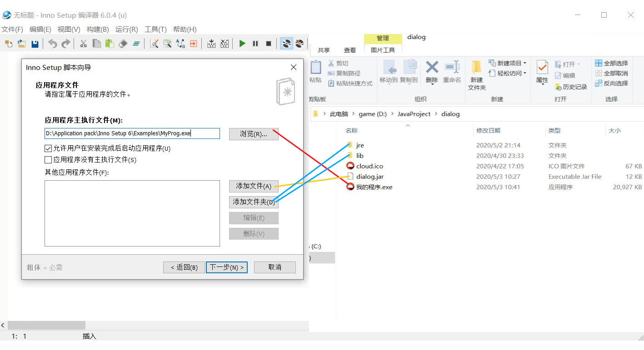Click the Find icon with pencil and magnifier
644x350 pixels.
click(x=154, y=44)
